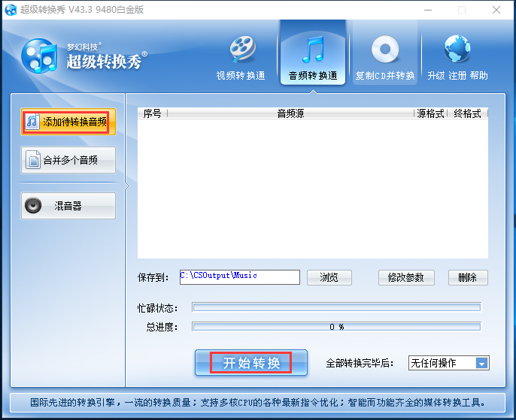Click the 浏览 browse button

coord(329,278)
